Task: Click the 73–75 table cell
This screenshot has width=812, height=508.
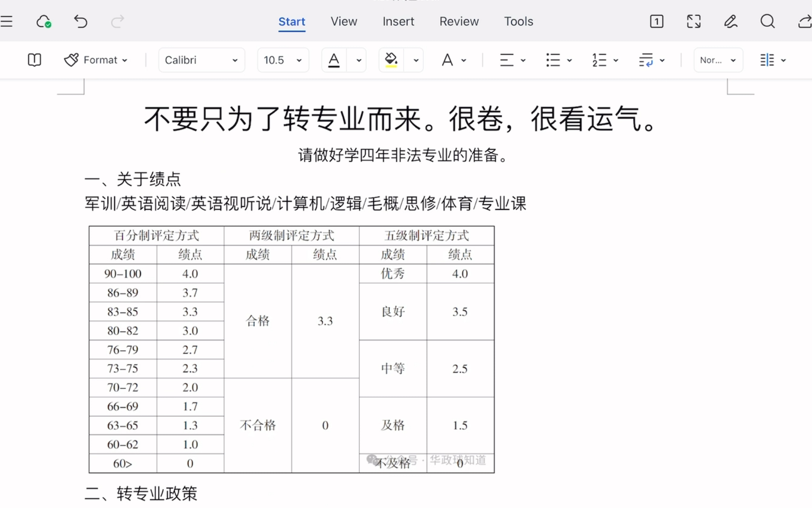Action: point(123,369)
